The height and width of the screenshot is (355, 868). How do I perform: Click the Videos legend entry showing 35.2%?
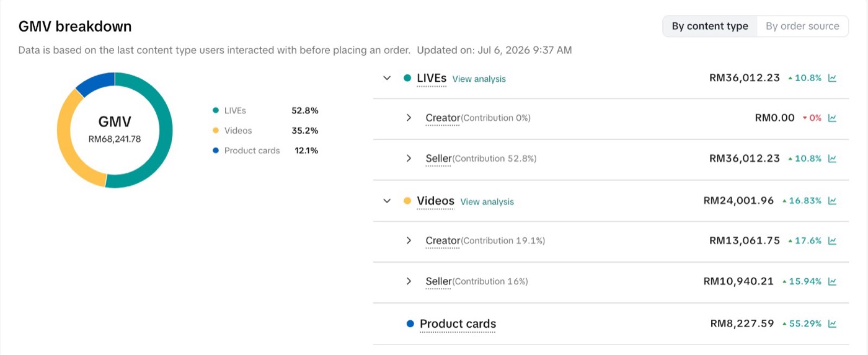pos(265,131)
